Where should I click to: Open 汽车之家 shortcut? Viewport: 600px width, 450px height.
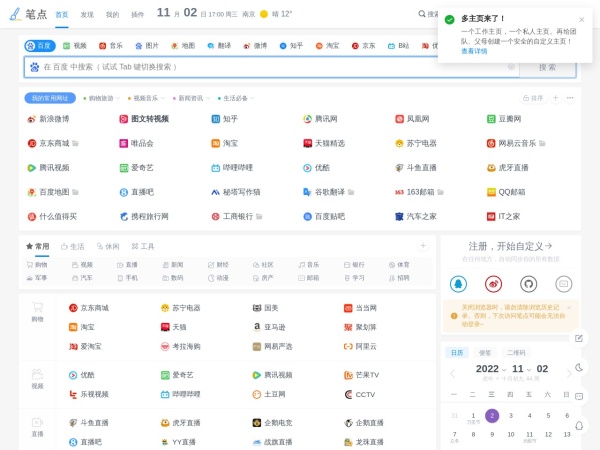click(416, 217)
